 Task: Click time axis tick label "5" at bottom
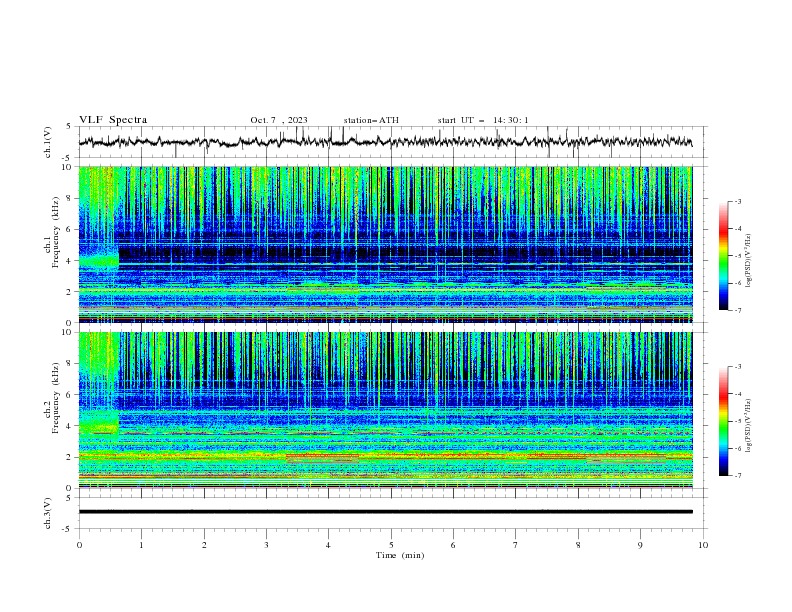coord(391,545)
